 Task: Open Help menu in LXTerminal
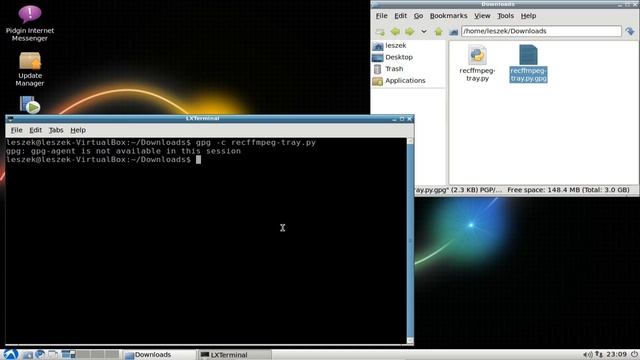pos(78,130)
